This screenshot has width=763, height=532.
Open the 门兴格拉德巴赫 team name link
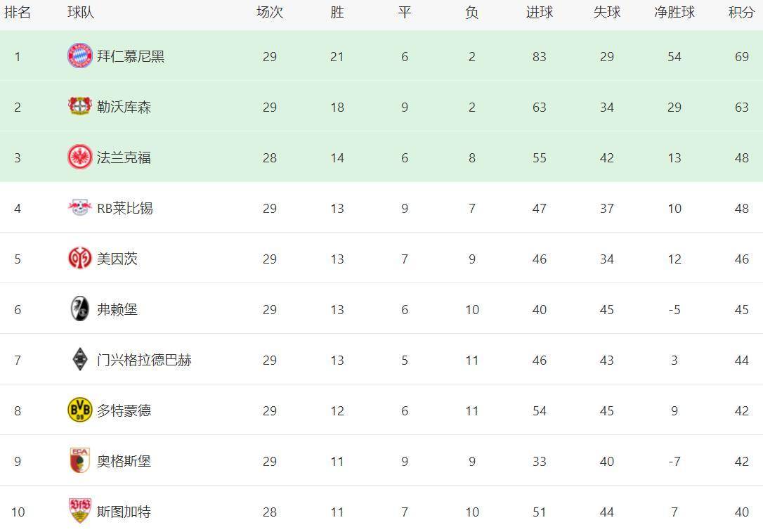[x=144, y=360]
